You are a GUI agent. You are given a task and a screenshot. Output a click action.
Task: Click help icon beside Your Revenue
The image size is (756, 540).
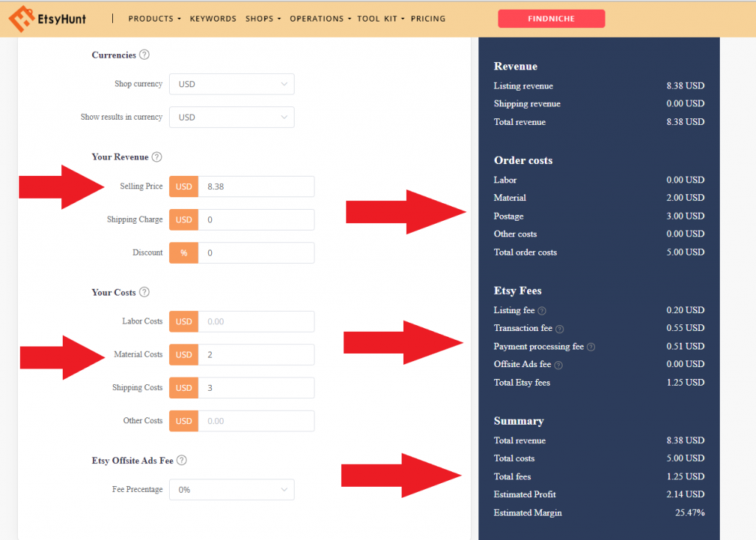157,157
